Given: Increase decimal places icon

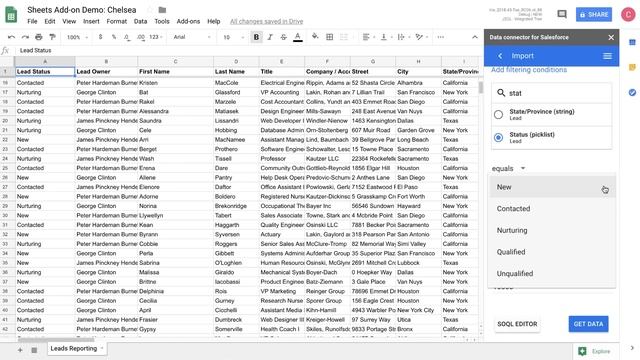Looking at the screenshot, I should 141,37.
